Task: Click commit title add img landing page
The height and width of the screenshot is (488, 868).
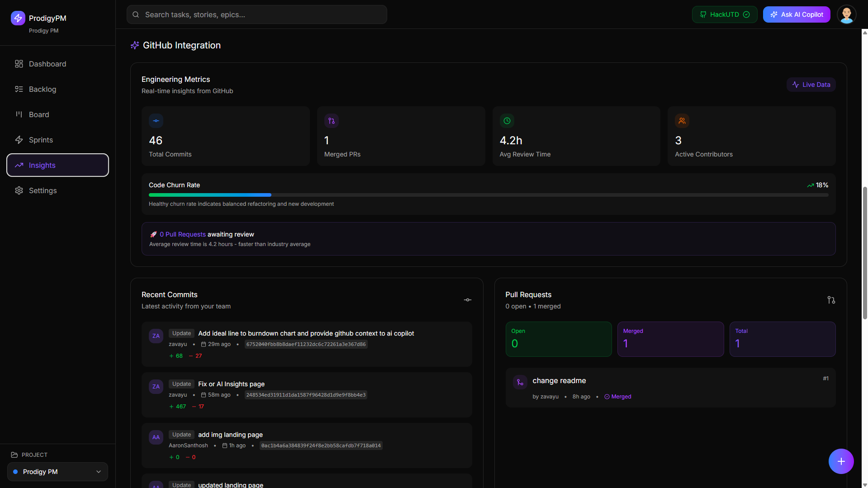Action: point(230,435)
